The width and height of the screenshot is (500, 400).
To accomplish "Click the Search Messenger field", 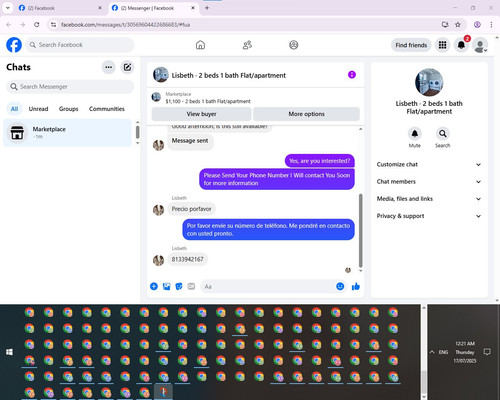I will (70, 87).
